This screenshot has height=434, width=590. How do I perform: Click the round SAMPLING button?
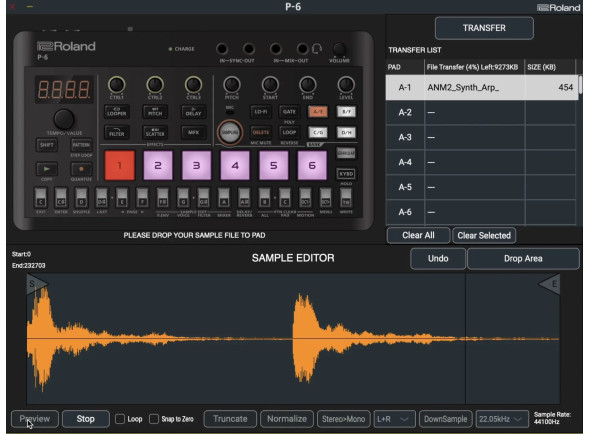click(x=230, y=132)
